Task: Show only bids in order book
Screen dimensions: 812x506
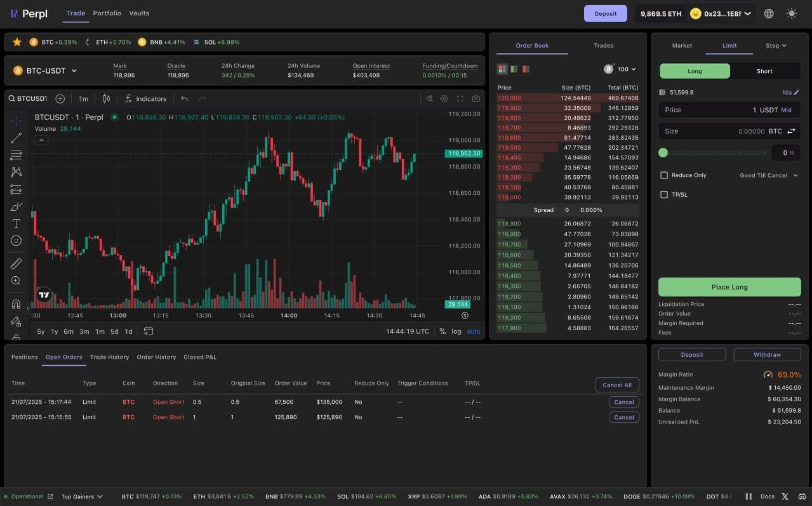Action: (x=514, y=69)
